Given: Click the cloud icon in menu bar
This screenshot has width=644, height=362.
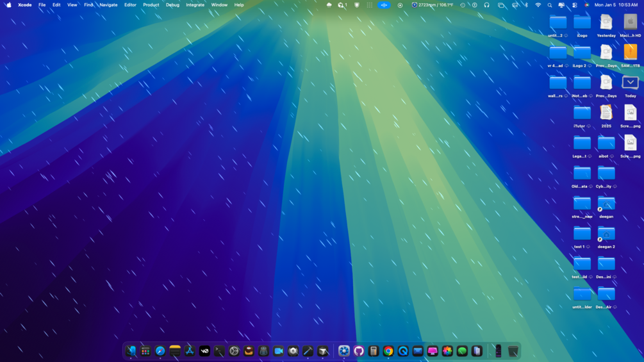Looking at the screenshot, I should (x=329, y=5).
